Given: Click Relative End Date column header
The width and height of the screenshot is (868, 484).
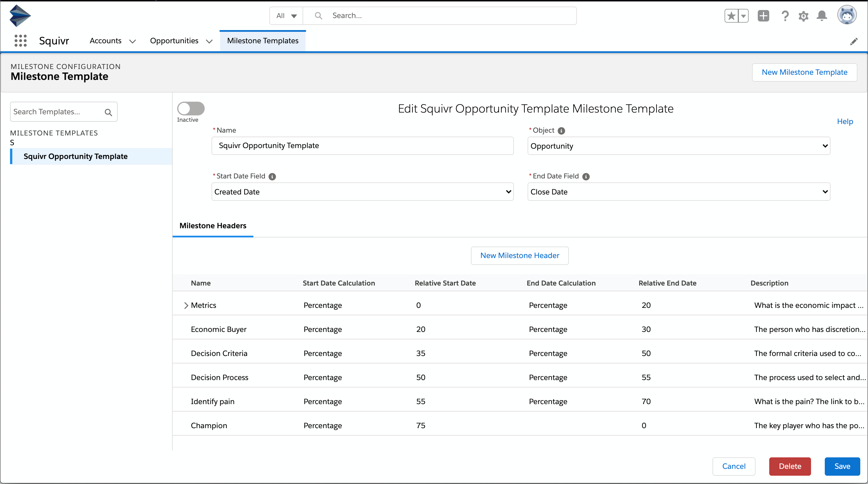Looking at the screenshot, I should (x=667, y=283).
